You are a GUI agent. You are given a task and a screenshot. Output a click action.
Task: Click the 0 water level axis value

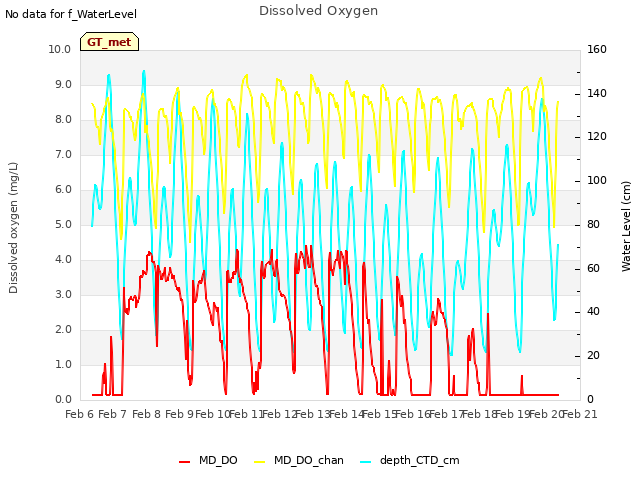pos(590,400)
